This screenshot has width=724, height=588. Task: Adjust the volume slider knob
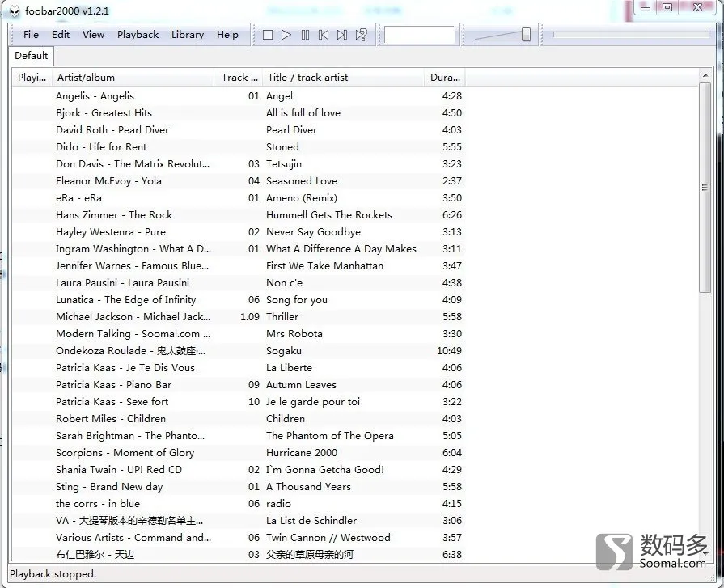pyautogui.click(x=526, y=35)
